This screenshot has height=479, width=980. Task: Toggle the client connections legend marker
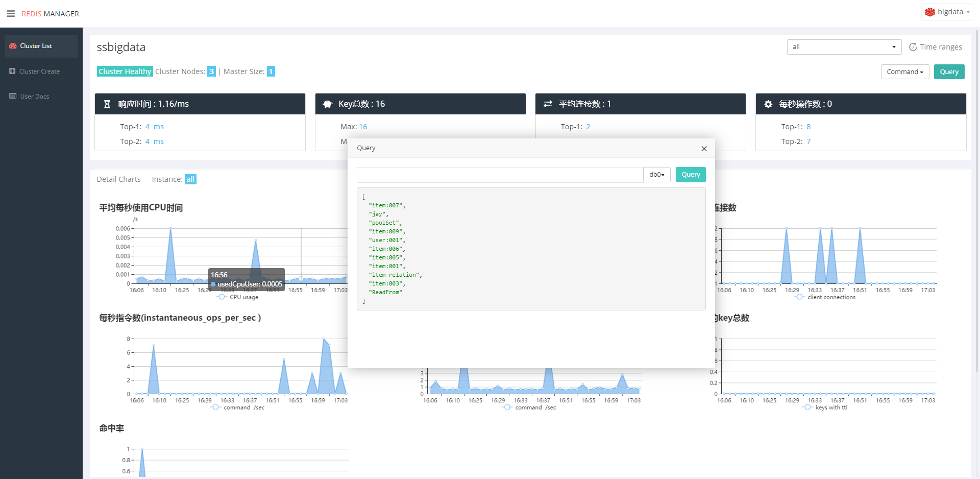pyautogui.click(x=800, y=297)
